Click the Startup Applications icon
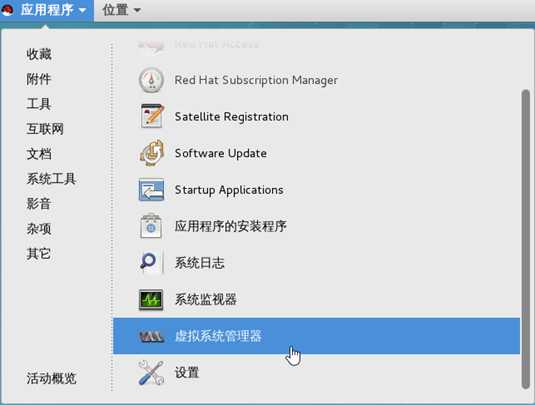This screenshot has width=535, height=405. (x=151, y=190)
